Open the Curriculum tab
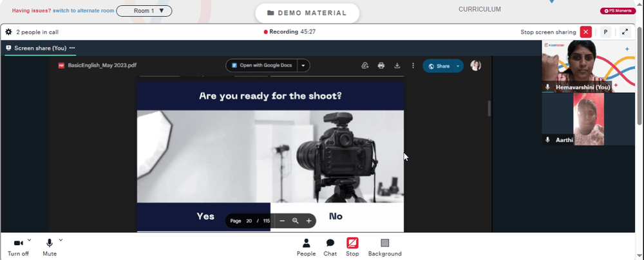 [480, 9]
